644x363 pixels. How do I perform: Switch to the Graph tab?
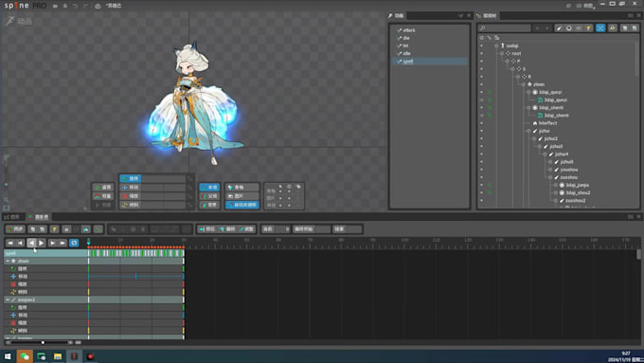[x=12, y=217]
